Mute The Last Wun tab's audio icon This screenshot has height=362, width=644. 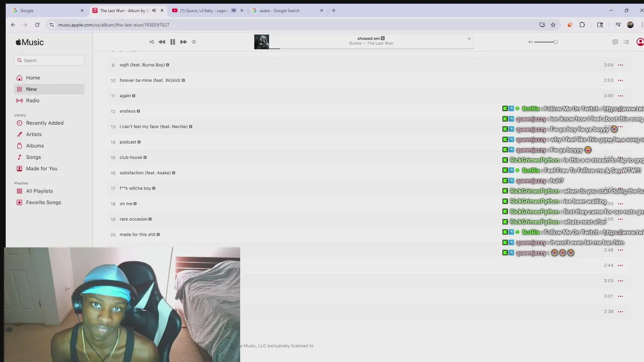pyautogui.click(x=154, y=11)
